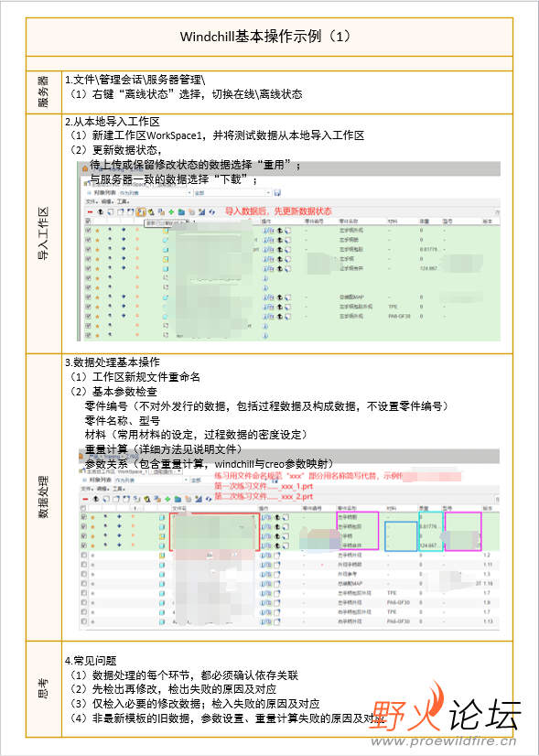Untick checkbox of 左手柄合并 row, import-workspace screenshot
Image resolution: width=539 pixels, height=756 pixels.
[88, 268]
